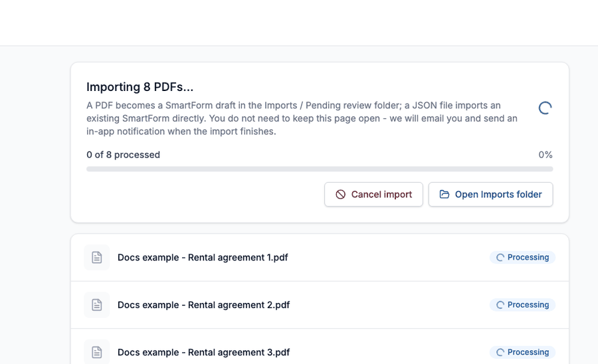The image size is (598, 364).
Task: Click the description paragraph about SmartForm drafts
Action: pos(302,118)
